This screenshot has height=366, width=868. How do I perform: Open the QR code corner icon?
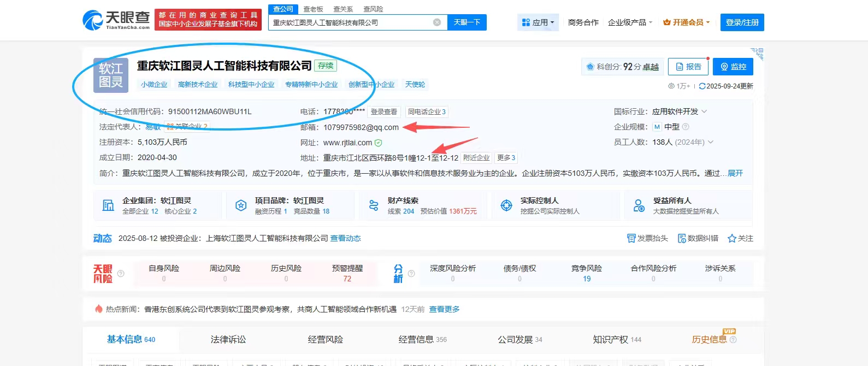(758, 54)
